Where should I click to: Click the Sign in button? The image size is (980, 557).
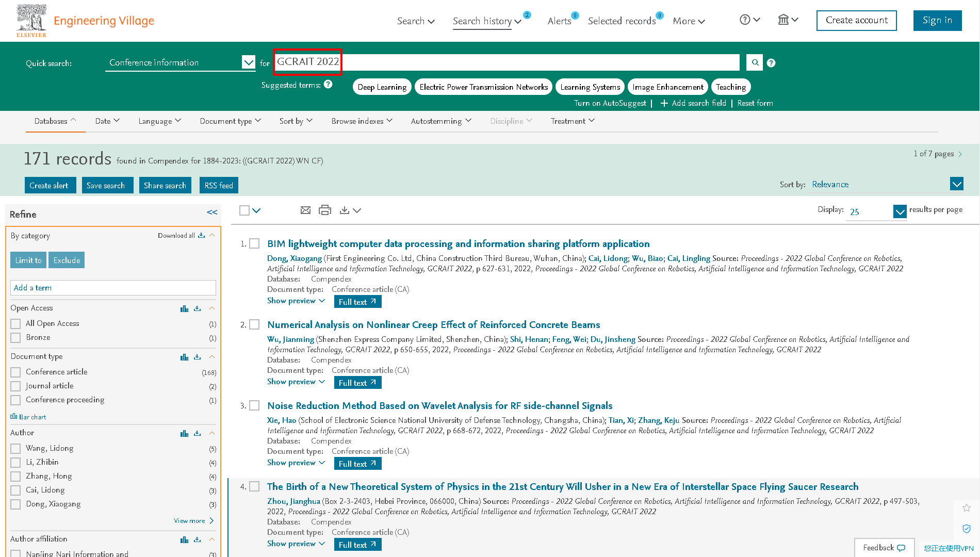click(x=937, y=21)
